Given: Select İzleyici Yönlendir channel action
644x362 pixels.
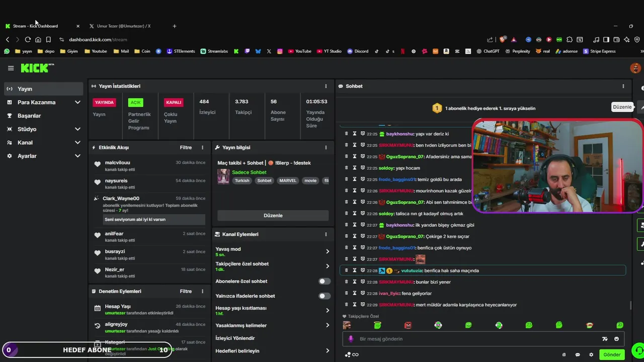Looking at the screenshot, I should 235,338.
